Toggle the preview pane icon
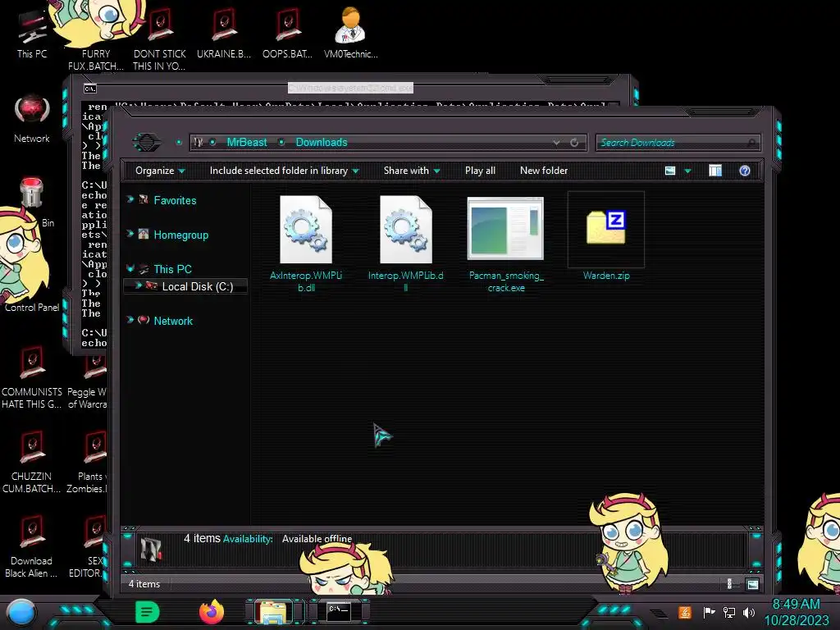The image size is (840, 630). click(715, 171)
